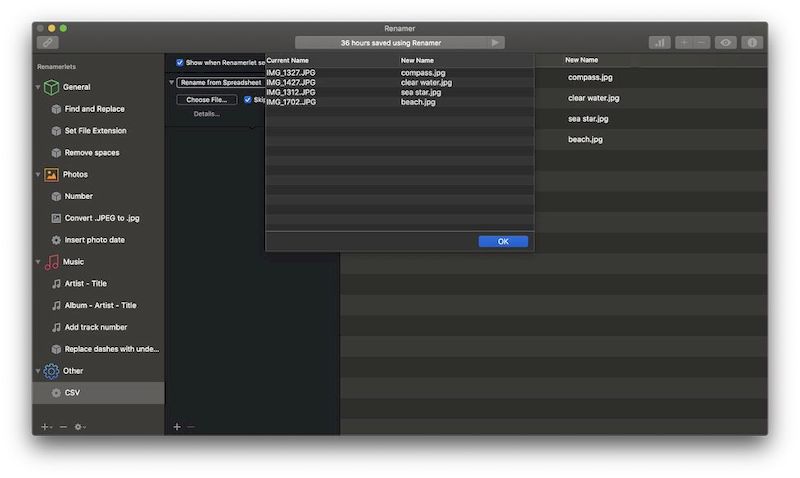Image resolution: width=800 pixels, height=478 pixels.
Task: Open the statistics bar chart toolbar button
Action: pos(660,43)
